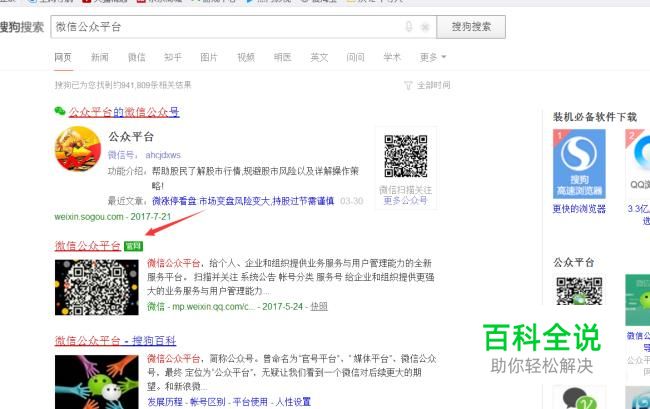Click the QR thumbnail of the 微信公众平台 result
The image size is (650, 409).
(x=97, y=287)
